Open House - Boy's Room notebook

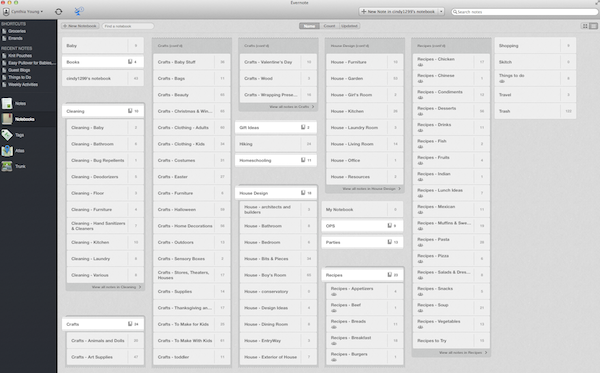pyautogui.click(x=278, y=275)
